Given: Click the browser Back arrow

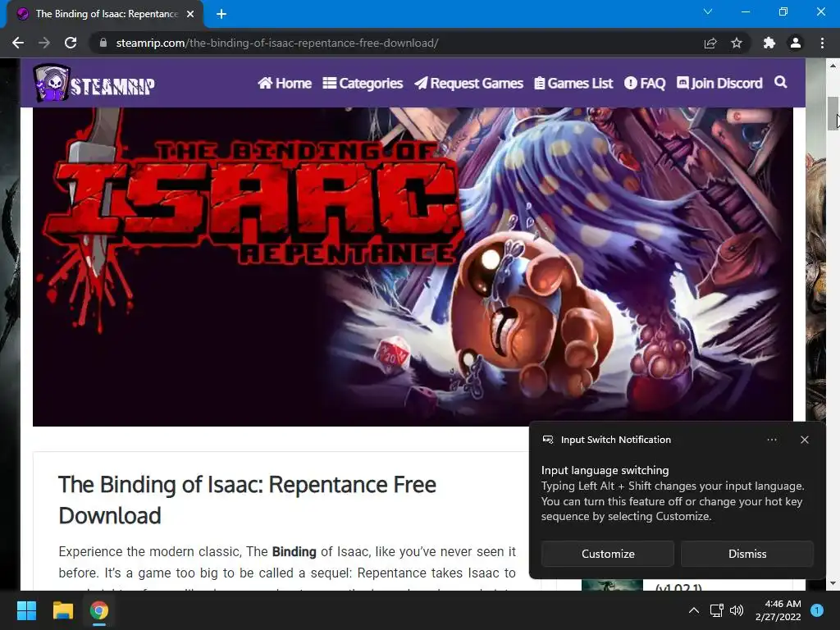Looking at the screenshot, I should coord(18,43).
